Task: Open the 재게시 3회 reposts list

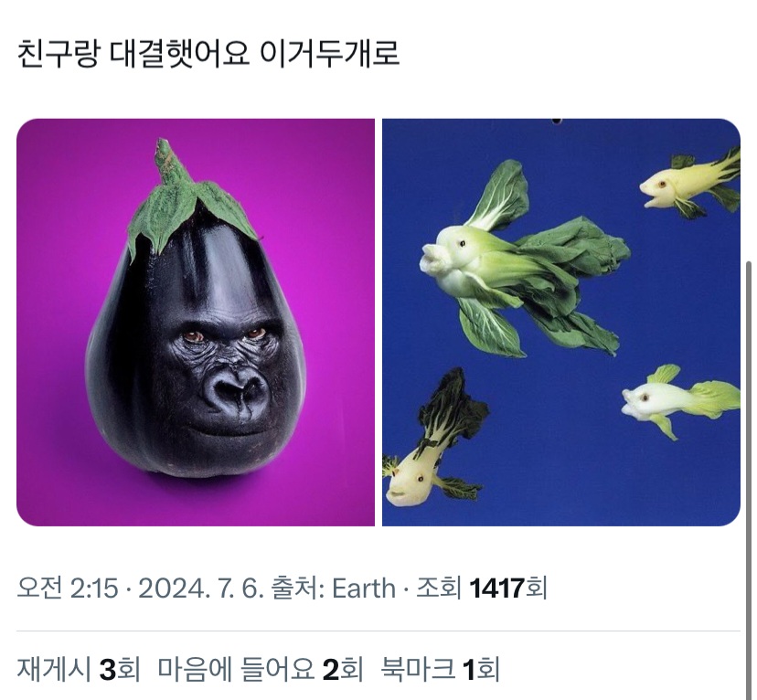Action: (x=79, y=669)
